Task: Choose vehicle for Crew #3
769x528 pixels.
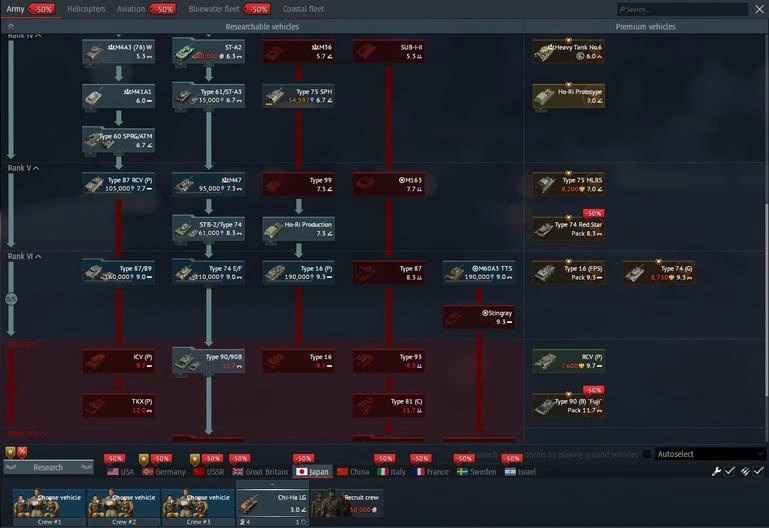Action: tap(198, 503)
